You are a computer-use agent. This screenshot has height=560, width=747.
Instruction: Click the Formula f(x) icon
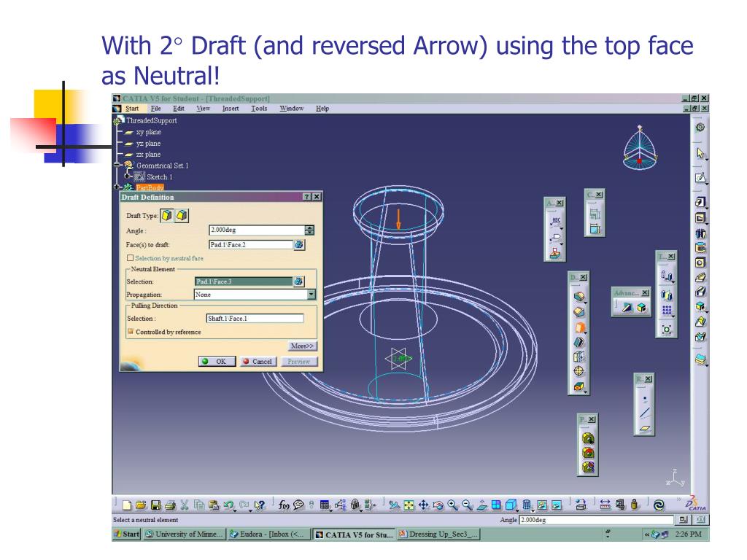[x=284, y=505]
